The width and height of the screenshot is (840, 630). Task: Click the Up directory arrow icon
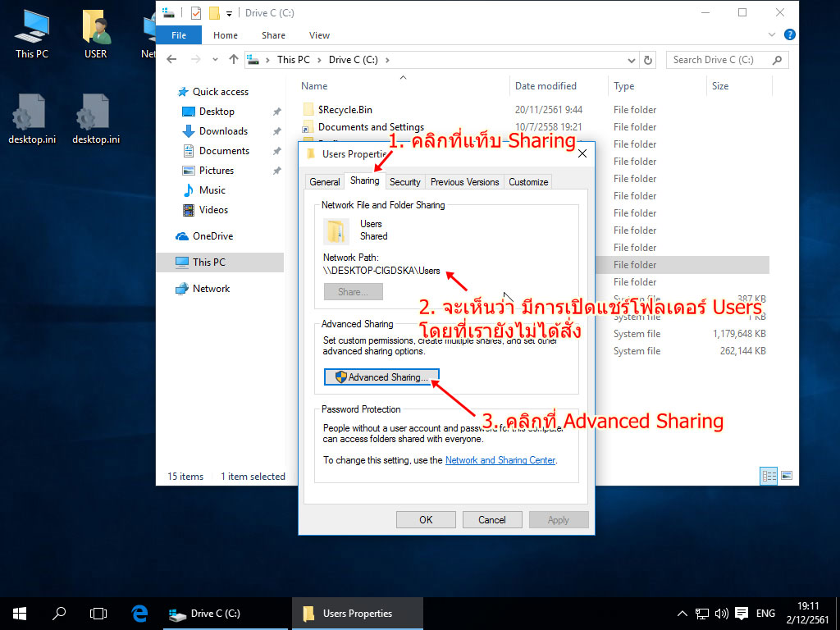point(234,60)
